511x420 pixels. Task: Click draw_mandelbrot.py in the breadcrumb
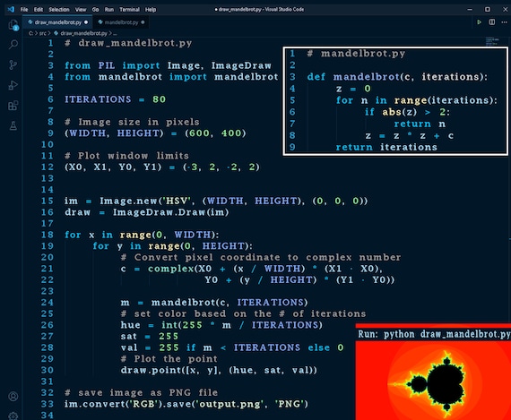pyautogui.click(x=83, y=33)
